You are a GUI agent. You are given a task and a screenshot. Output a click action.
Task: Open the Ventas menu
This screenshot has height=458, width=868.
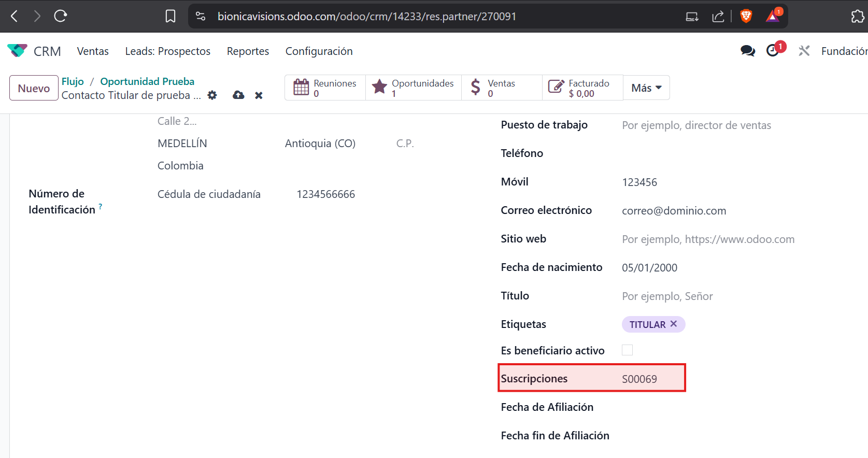click(x=93, y=51)
